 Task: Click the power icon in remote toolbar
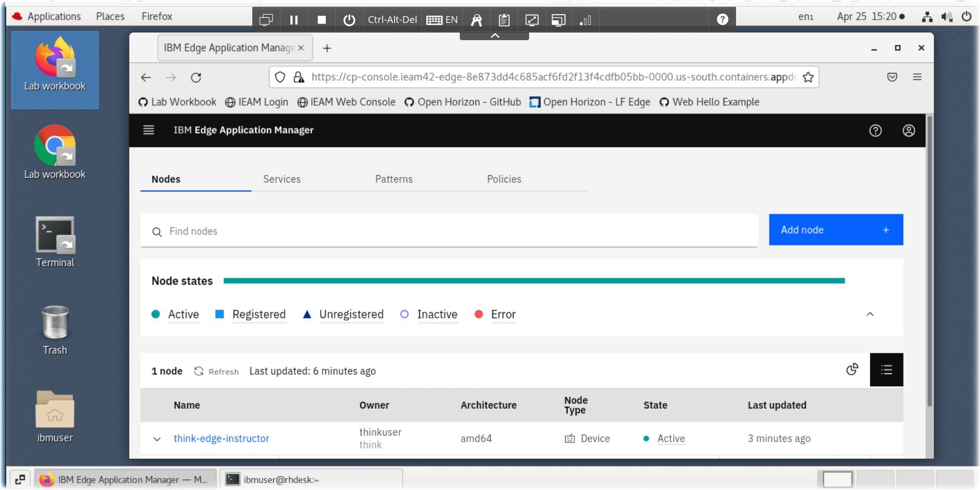pos(349,20)
